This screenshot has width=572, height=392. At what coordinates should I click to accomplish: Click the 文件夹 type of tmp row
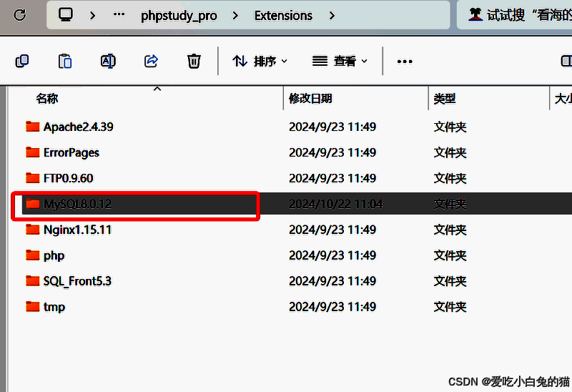pyautogui.click(x=450, y=307)
